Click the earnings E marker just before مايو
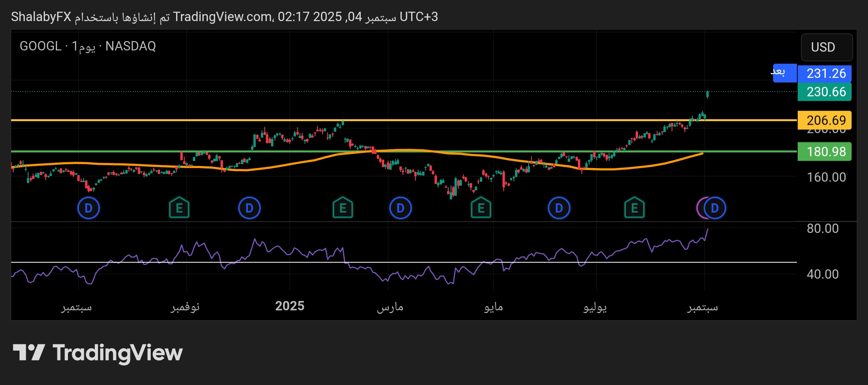 pos(481,208)
